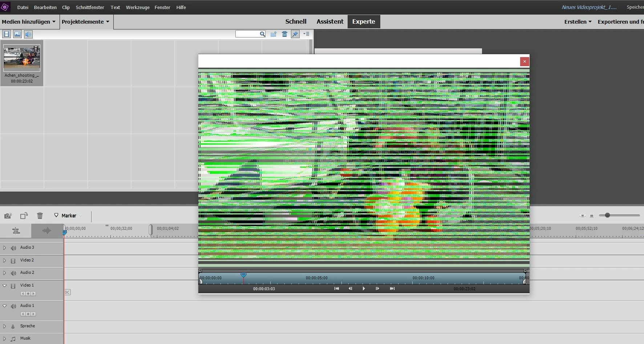
Task: Toggle the pin icon in project assets panel
Action: 295,34
